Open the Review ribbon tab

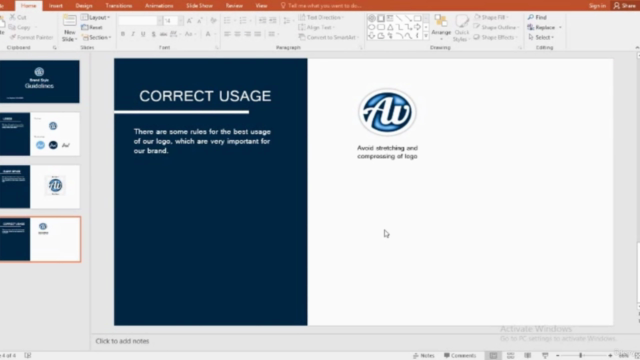[x=234, y=6]
